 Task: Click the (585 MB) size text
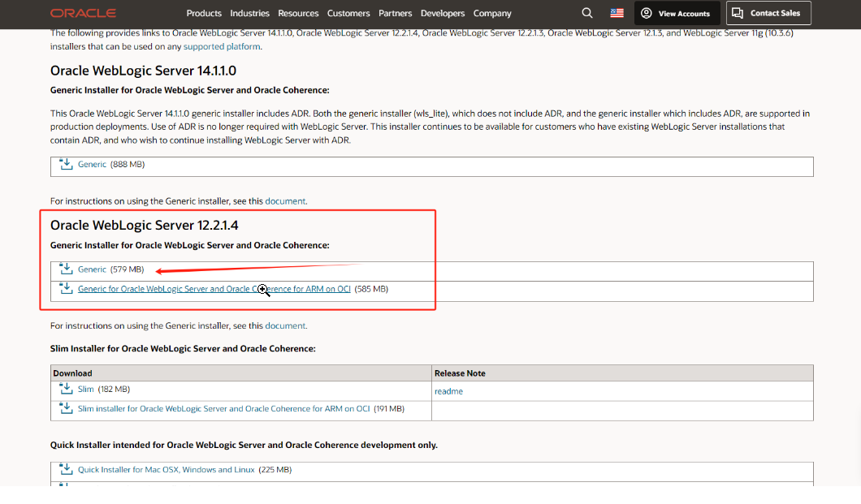tap(371, 289)
